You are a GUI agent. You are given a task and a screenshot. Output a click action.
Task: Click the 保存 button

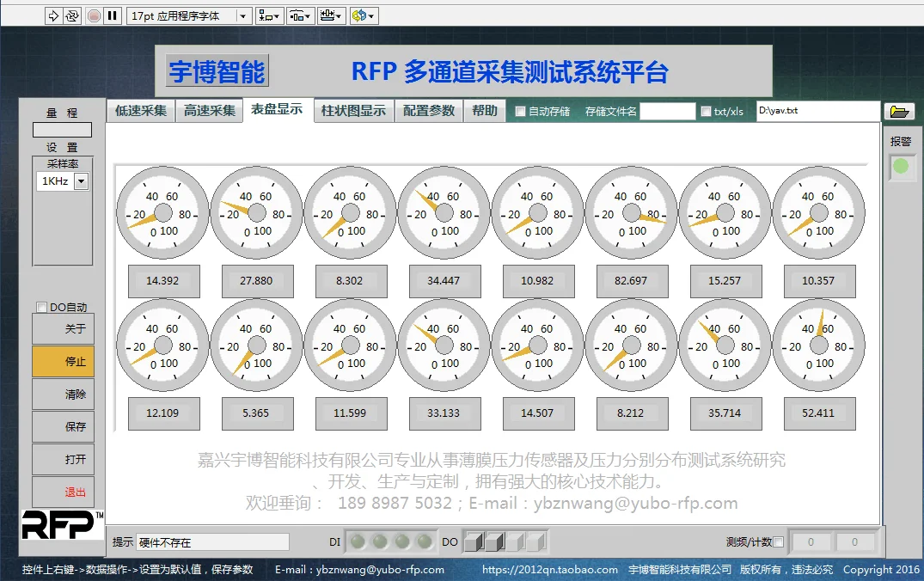[x=63, y=426]
